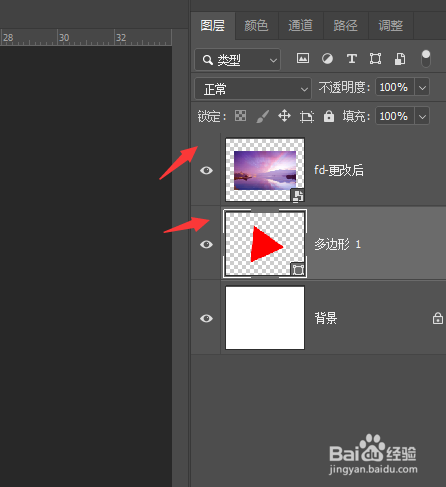Toggle the layer filtering switch

click(x=426, y=59)
